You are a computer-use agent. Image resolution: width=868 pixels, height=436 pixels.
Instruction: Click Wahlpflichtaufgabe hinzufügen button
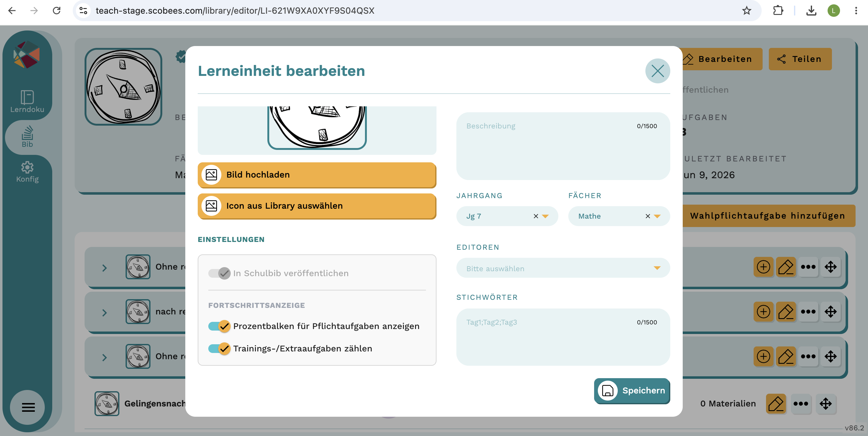click(768, 216)
